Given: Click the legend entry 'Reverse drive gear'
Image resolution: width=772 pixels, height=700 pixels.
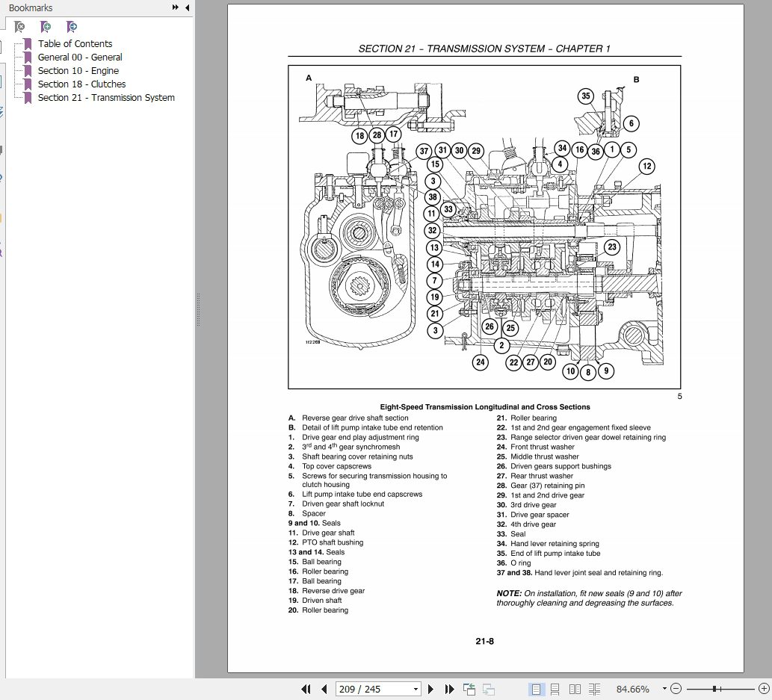Looking at the screenshot, I should click(333, 591).
